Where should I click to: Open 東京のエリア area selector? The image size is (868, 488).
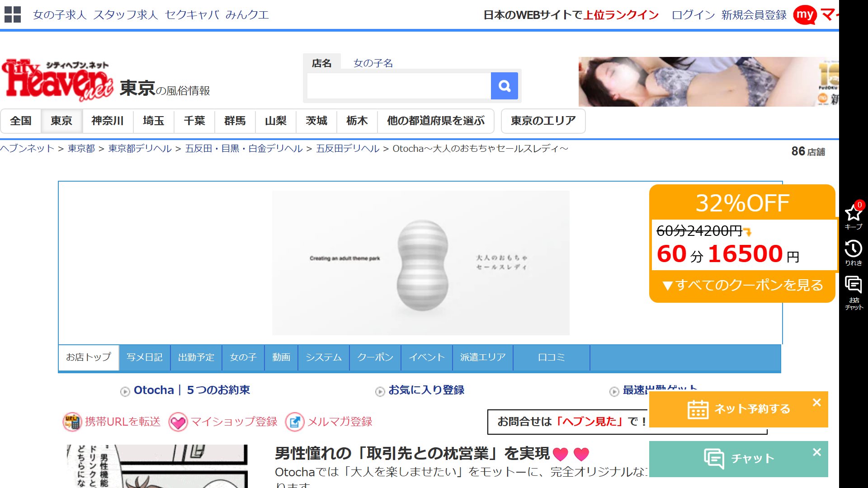[543, 121]
